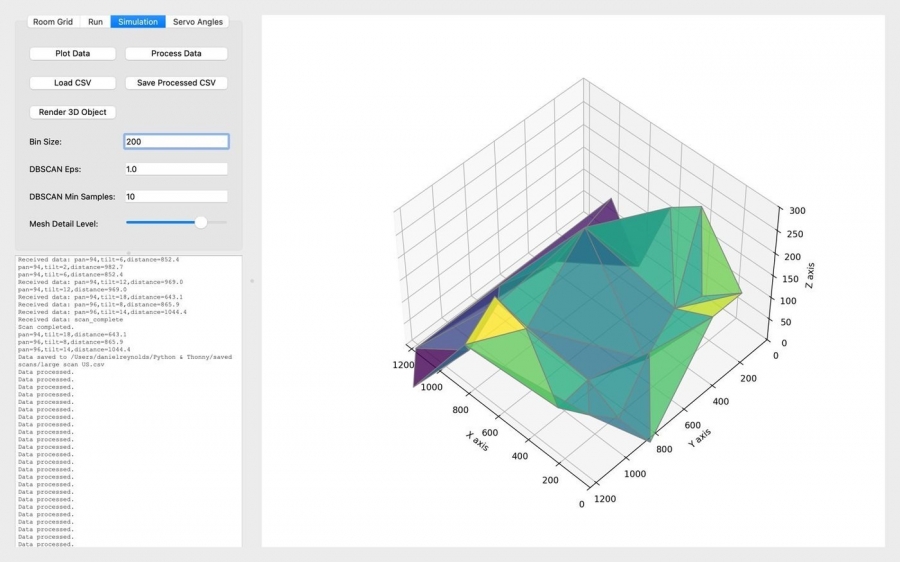
Task: Click the Plot Data button
Action: (x=72, y=53)
